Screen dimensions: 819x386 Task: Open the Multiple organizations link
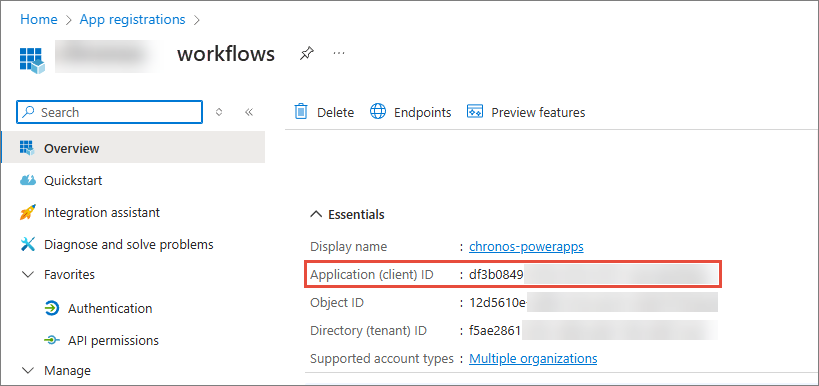pyautogui.click(x=533, y=359)
